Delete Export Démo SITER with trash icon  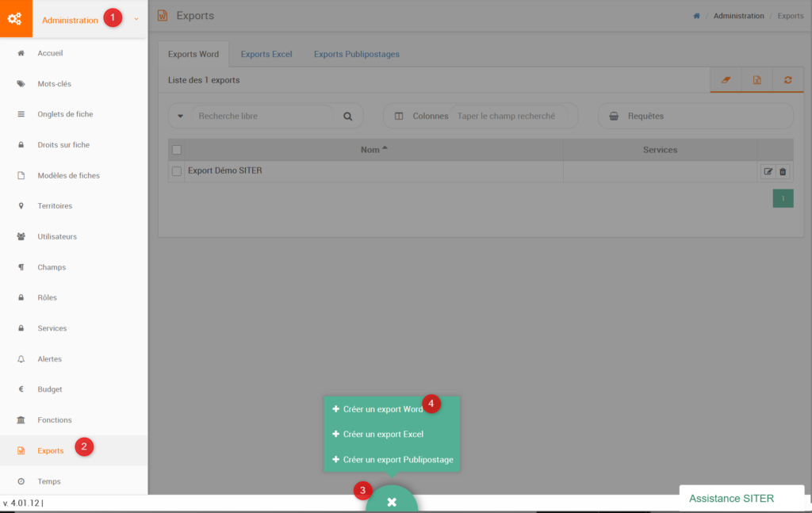pyautogui.click(x=783, y=171)
